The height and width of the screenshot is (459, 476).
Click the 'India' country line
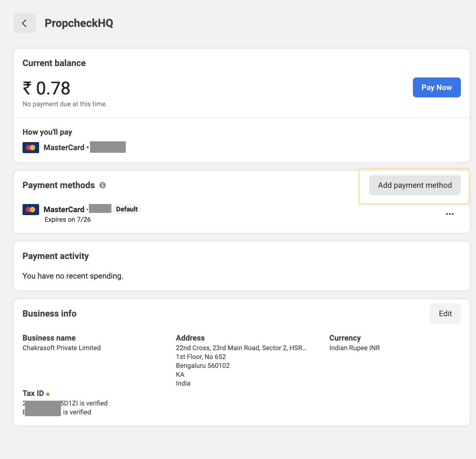pyautogui.click(x=183, y=383)
